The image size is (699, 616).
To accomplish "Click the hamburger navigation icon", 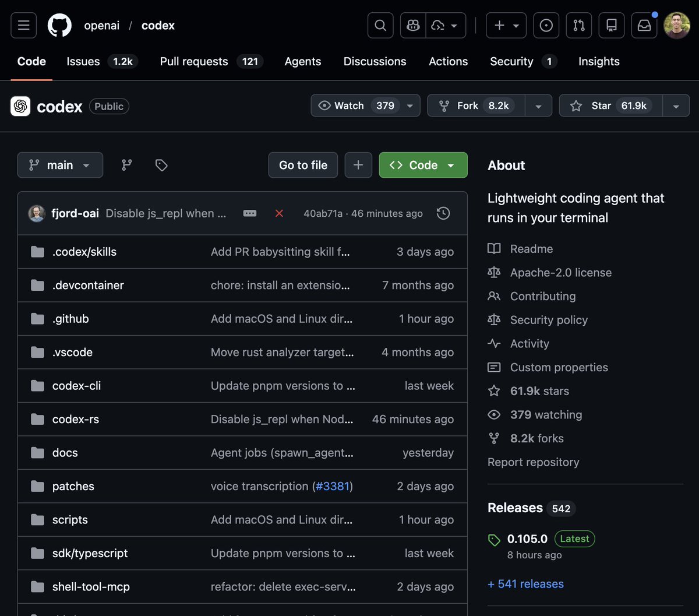I will click(x=23, y=25).
